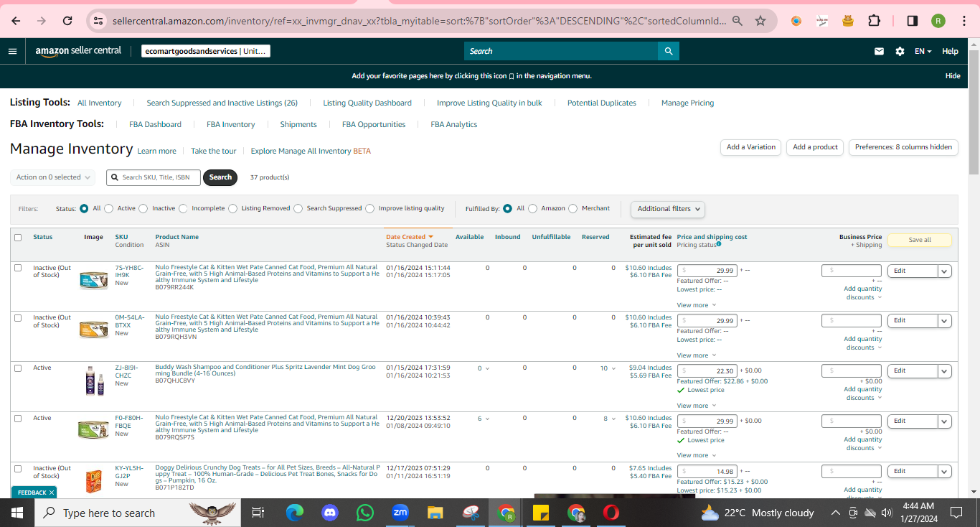Select the checkbox for SKU 7S-YH8C-IH9K row
The width and height of the screenshot is (980, 527).
pos(18,268)
